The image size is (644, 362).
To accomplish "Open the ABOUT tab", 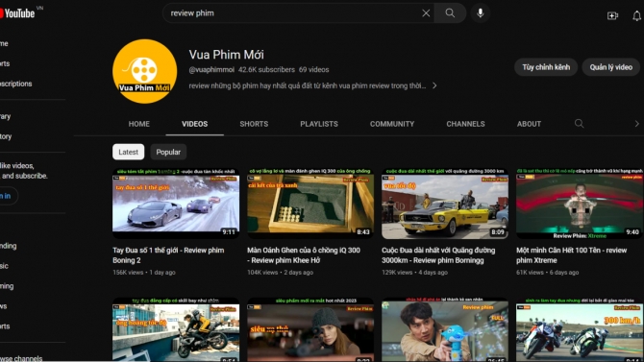I will (x=529, y=124).
